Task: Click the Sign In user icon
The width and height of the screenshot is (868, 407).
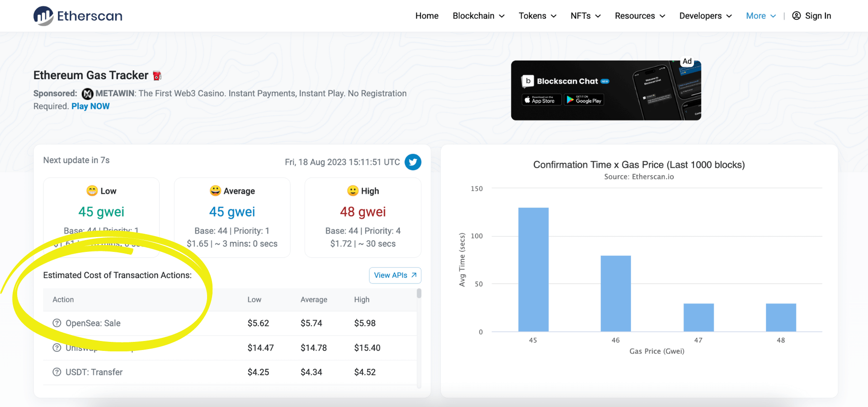Action: pyautogui.click(x=797, y=16)
